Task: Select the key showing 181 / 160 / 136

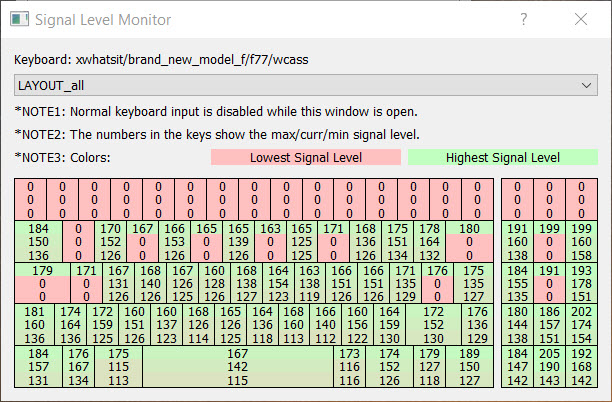Action: pos(34,325)
